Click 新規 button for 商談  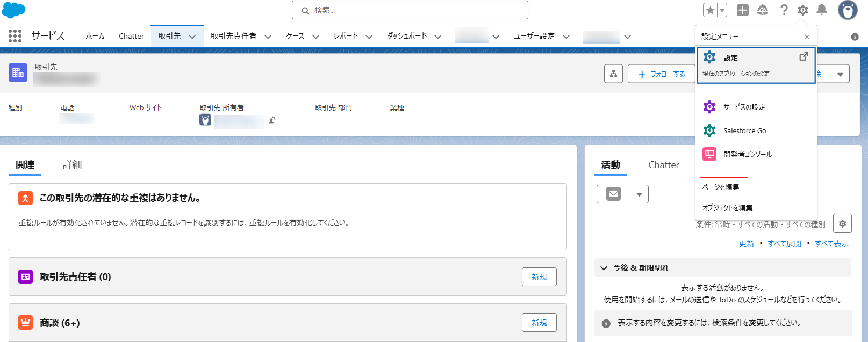point(539,322)
